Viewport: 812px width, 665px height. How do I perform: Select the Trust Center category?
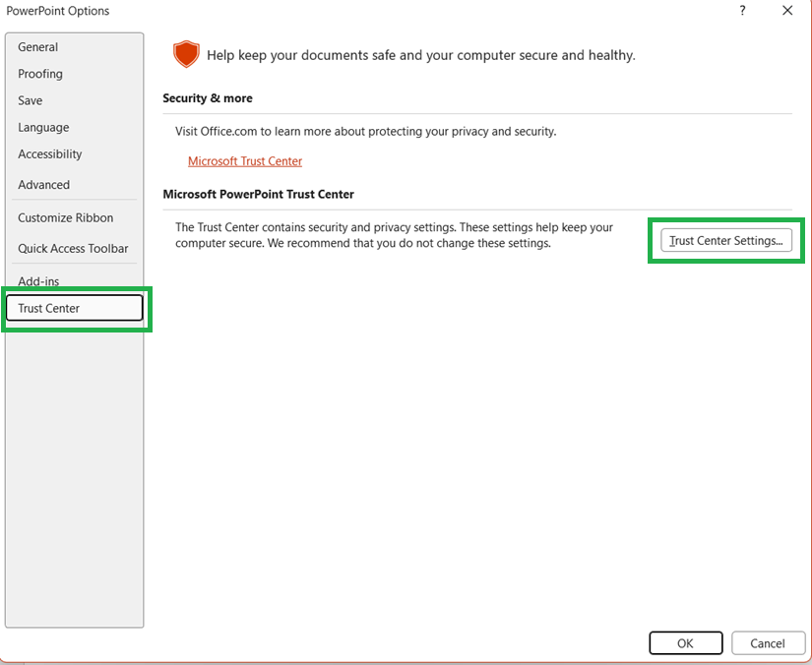[74, 308]
